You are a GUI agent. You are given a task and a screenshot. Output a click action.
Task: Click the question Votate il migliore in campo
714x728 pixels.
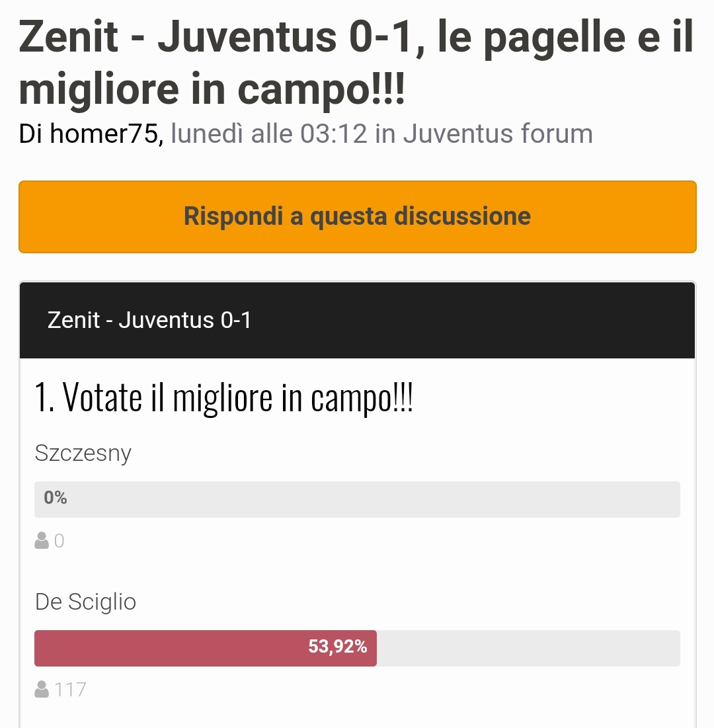tap(223, 398)
